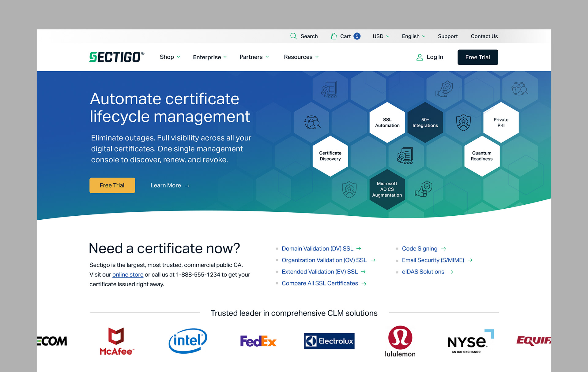588x372 pixels.
Task: Select the Quantum Readiness hexagon
Action: click(x=482, y=156)
